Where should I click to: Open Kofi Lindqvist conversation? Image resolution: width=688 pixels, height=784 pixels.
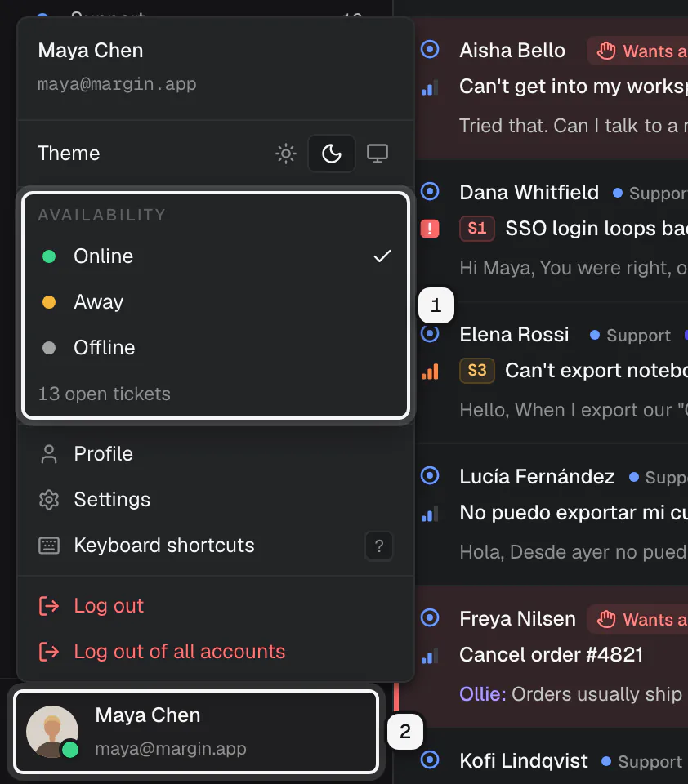(x=552, y=756)
